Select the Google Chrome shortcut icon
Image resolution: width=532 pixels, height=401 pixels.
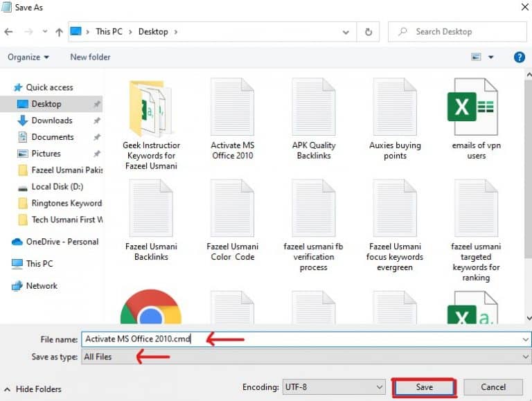(x=150, y=308)
